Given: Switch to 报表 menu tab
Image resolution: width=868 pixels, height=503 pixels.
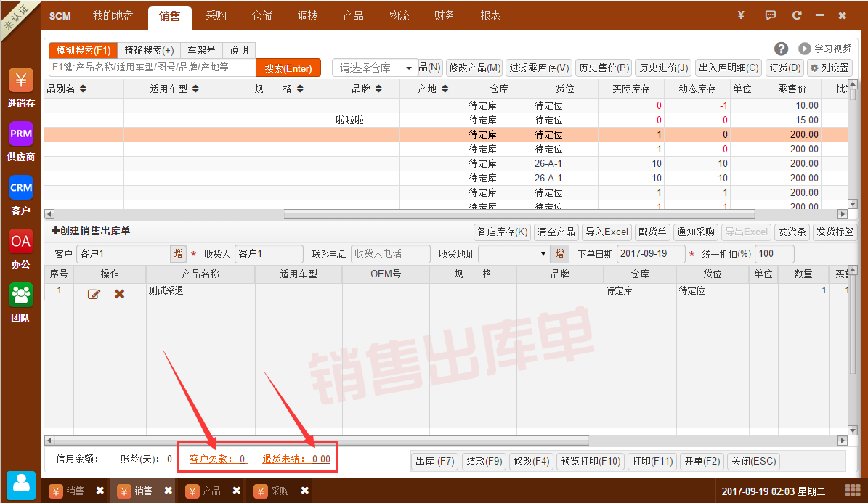Looking at the screenshot, I should [490, 15].
